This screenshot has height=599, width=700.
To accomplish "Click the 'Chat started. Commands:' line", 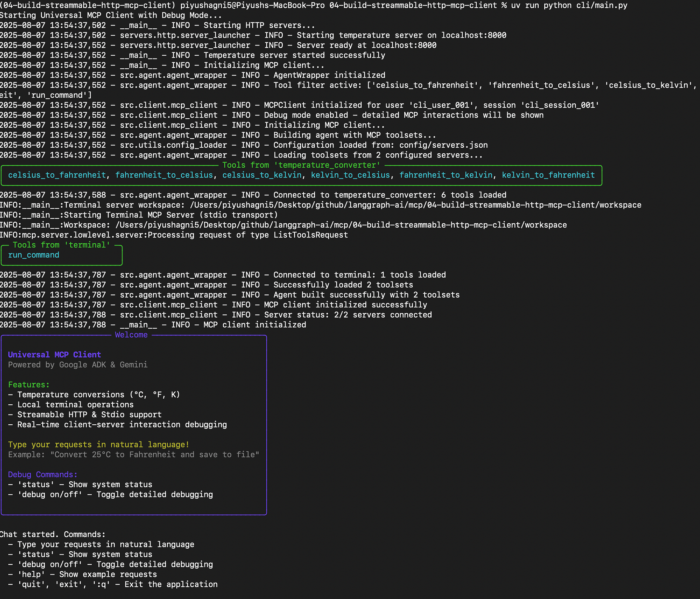I will [x=52, y=534].
